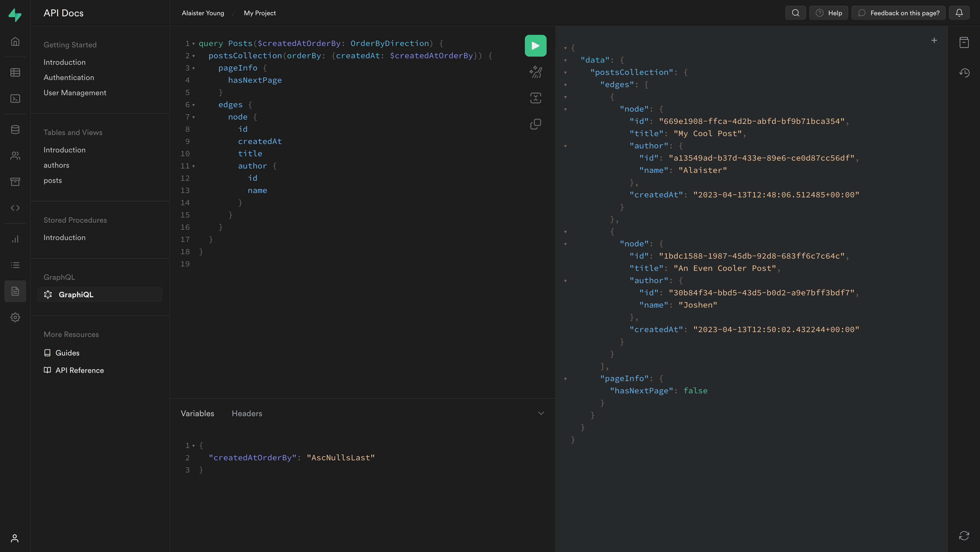Viewport: 980px width, 552px height.
Task: Fold the author block on line 11
Action: tap(194, 166)
